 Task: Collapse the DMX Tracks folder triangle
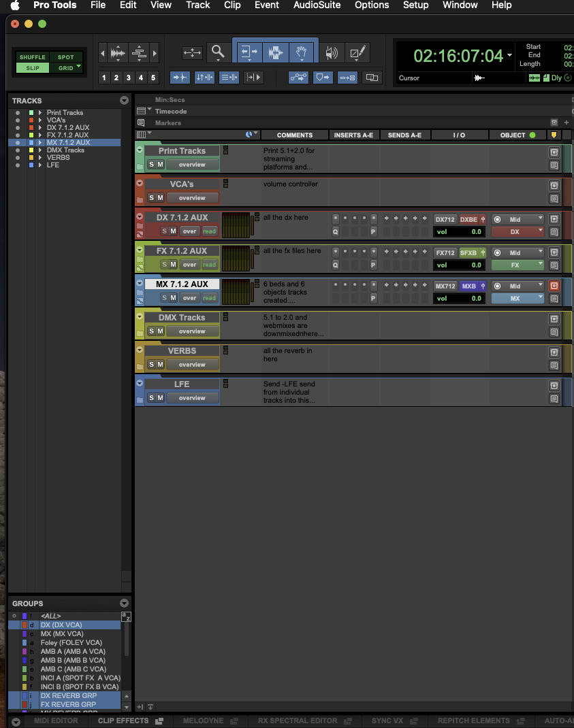[x=140, y=316]
